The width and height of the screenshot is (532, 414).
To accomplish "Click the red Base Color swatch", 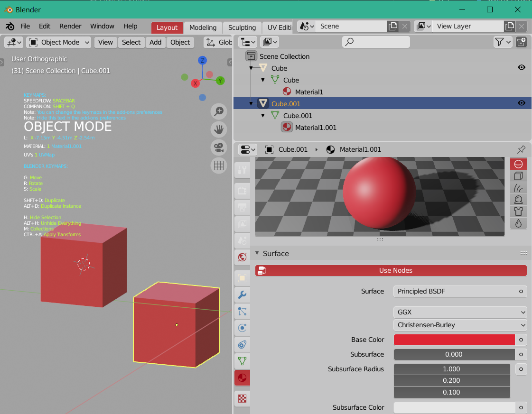I will 454,340.
